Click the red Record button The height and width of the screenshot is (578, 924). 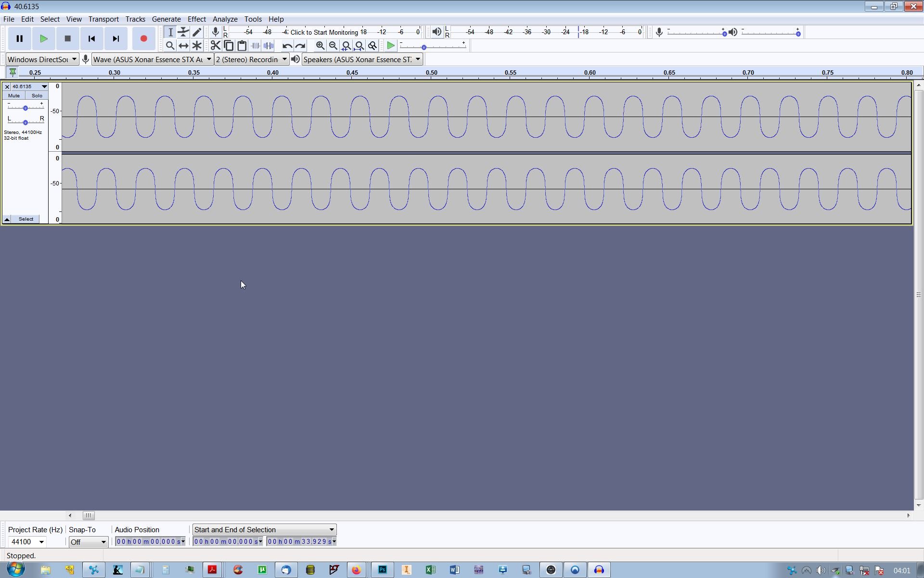pyautogui.click(x=143, y=39)
